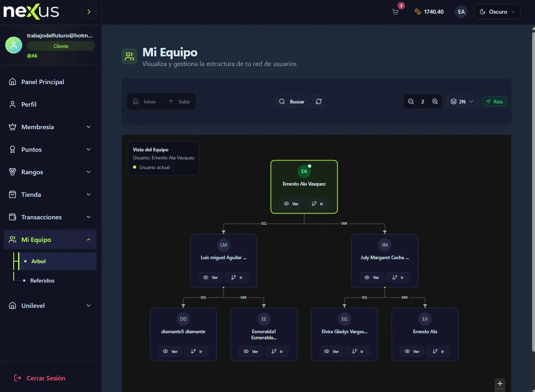Open the shopping cart with 3 items
The image size is (535, 392).
(395, 12)
